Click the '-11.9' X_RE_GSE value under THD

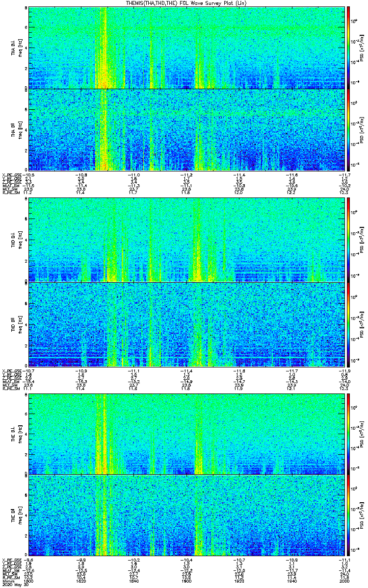click(345, 371)
